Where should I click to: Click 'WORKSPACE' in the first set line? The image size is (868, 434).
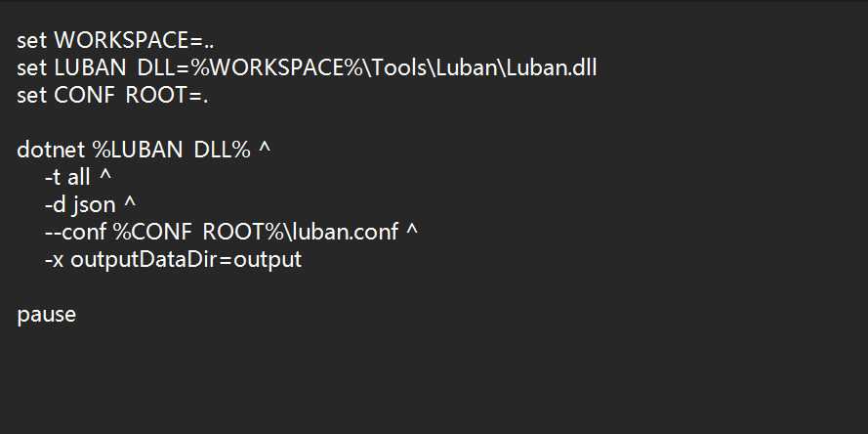(123, 41)
